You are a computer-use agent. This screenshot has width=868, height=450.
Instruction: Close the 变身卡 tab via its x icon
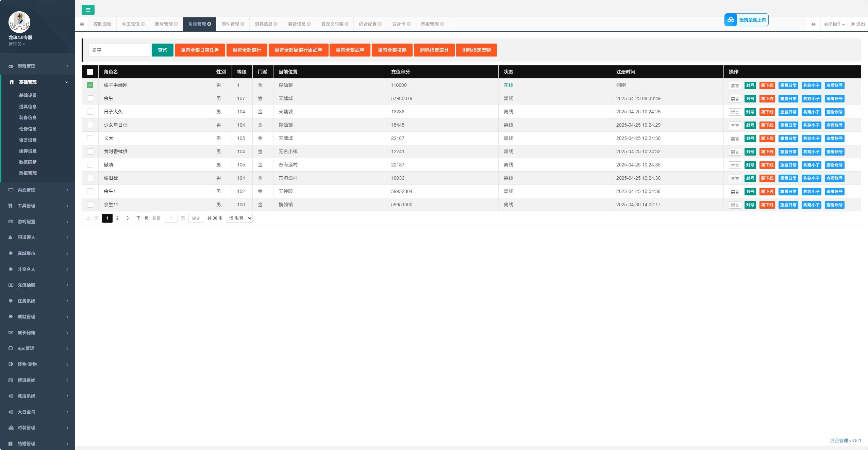pyautogui.click(x=409, y=24)
